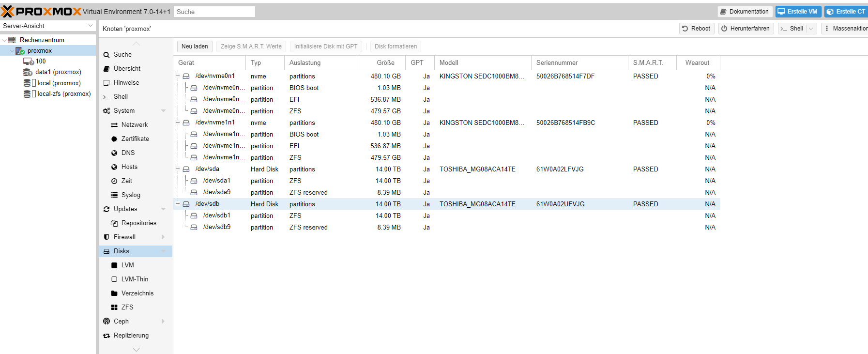The height and width of the screenshot is (354, 868).
Task: Open the ZFS menu item
Action: [127, 308]
